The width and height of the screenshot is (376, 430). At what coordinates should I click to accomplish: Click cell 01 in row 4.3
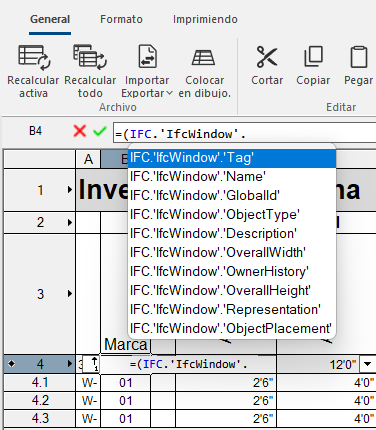126,419
